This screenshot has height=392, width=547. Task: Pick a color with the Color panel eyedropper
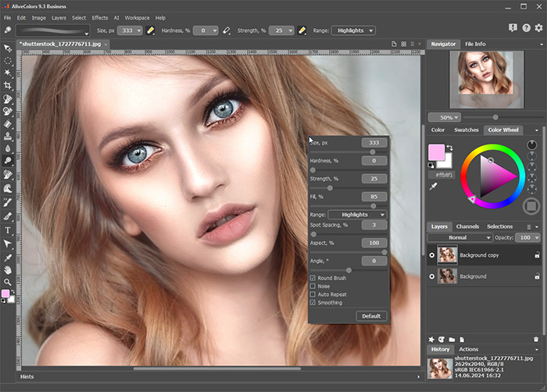point(433,187)
